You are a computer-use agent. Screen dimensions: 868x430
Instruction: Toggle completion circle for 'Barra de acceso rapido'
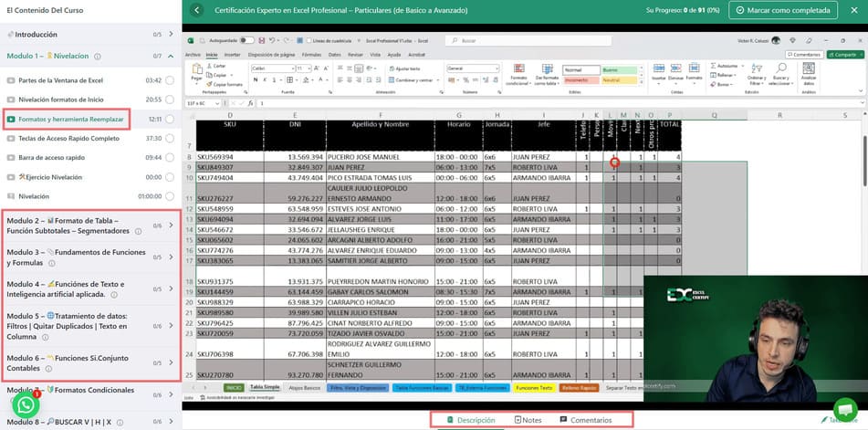(170, 158)
